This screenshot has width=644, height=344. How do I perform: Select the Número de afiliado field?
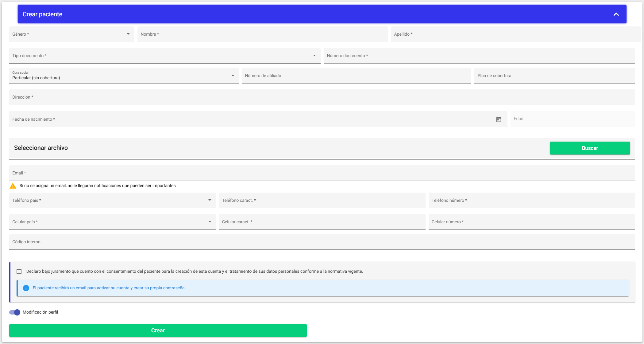click(357, 76)
